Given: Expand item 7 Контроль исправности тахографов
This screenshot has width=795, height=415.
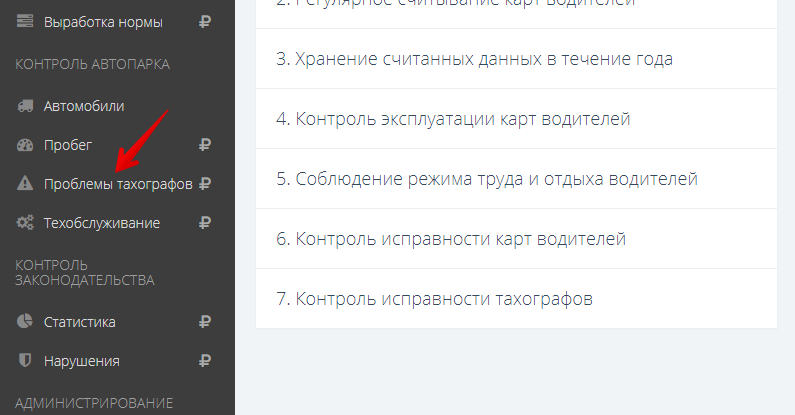Looking at the screenshot, I should (x=516, y=298).
